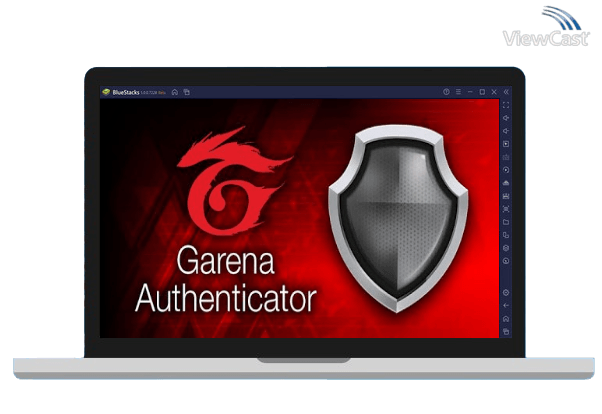
Task: Open the hamburger menu in title bar
Action: click(458, 92)
